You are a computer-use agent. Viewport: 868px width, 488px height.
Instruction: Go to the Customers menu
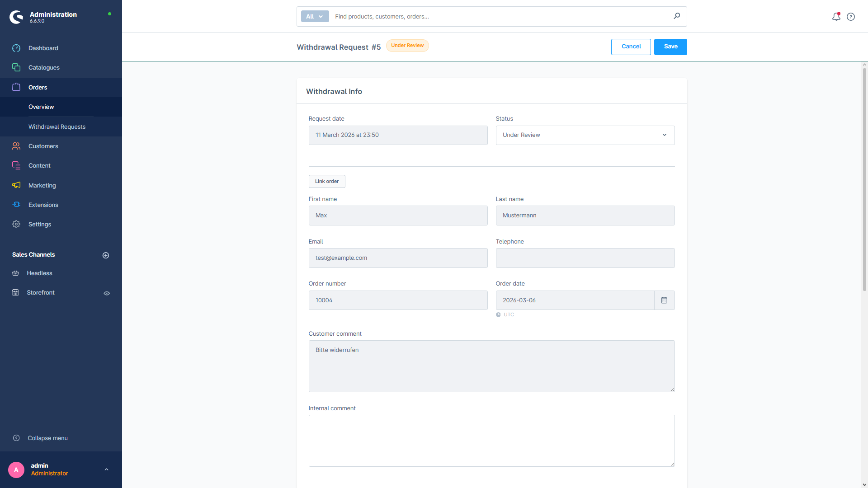tap(43, 146)
